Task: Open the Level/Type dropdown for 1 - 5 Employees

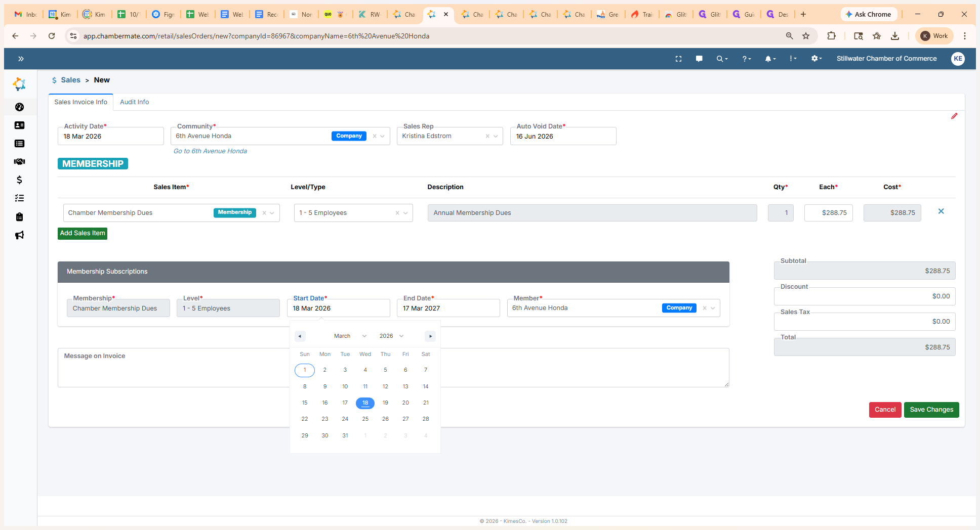Action: coord(405,213)
